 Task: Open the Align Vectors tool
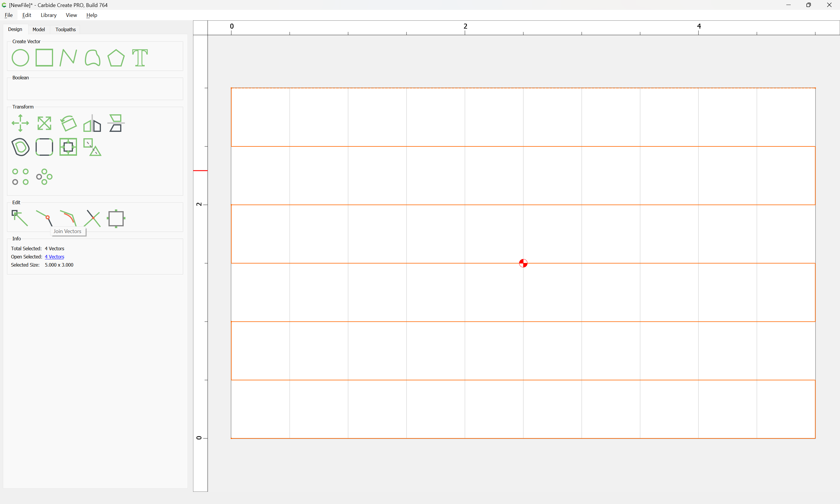(x=68, y=147)
